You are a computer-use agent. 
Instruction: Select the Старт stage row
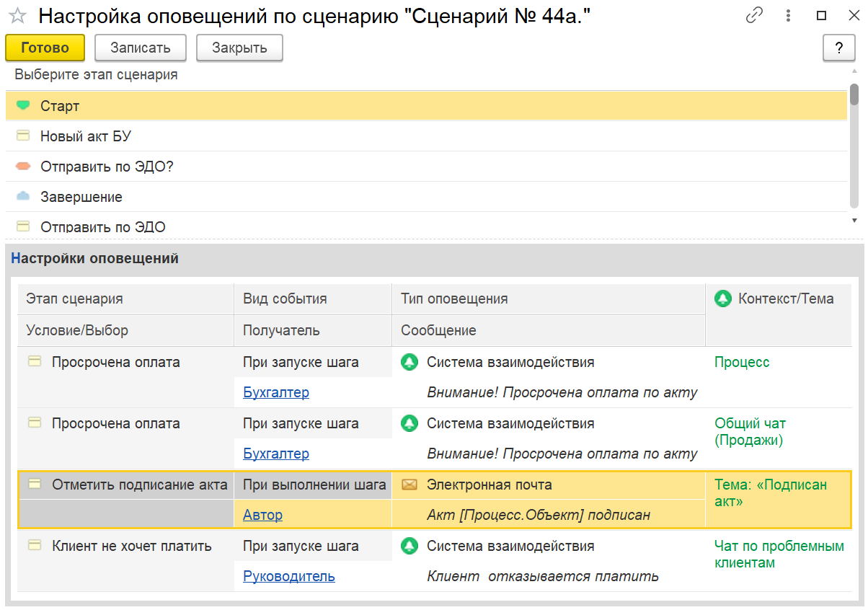[426, 106]
